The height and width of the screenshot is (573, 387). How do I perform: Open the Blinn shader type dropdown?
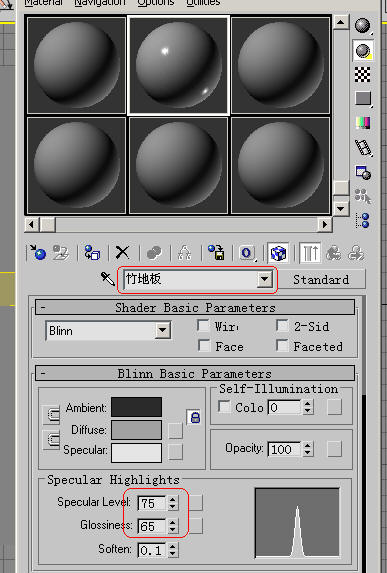click(x=162, y=331)
